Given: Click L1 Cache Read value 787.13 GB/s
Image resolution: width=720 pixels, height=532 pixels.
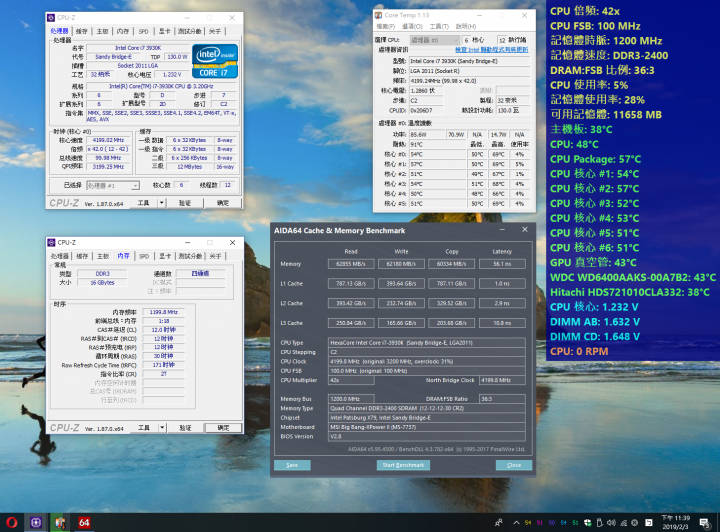Looking at the screenshot, I should (x=351, y=284).
